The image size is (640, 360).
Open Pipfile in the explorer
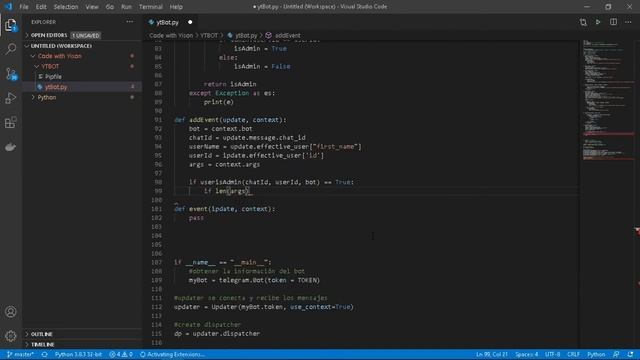point(53,77)
